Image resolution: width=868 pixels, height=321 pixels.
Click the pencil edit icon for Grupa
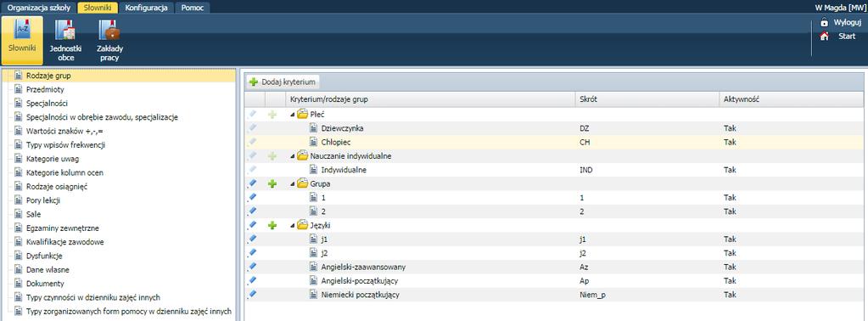pos(253,183)
